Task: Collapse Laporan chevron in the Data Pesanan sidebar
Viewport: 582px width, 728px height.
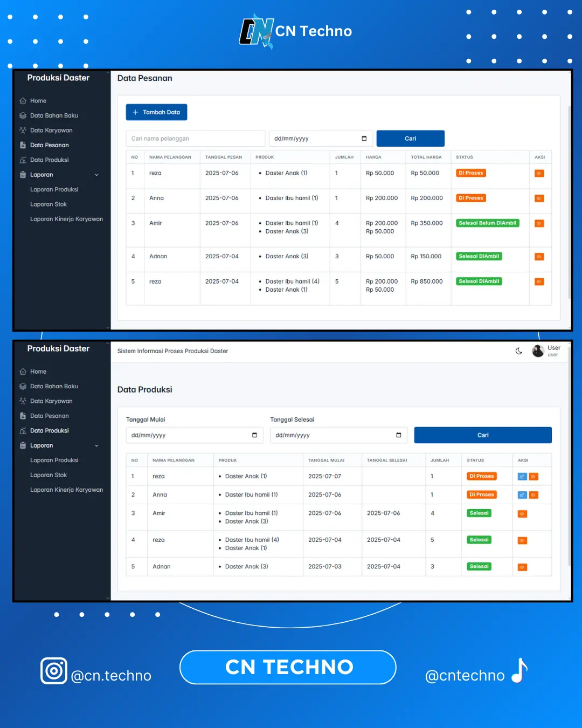Action: click(97, 175)
